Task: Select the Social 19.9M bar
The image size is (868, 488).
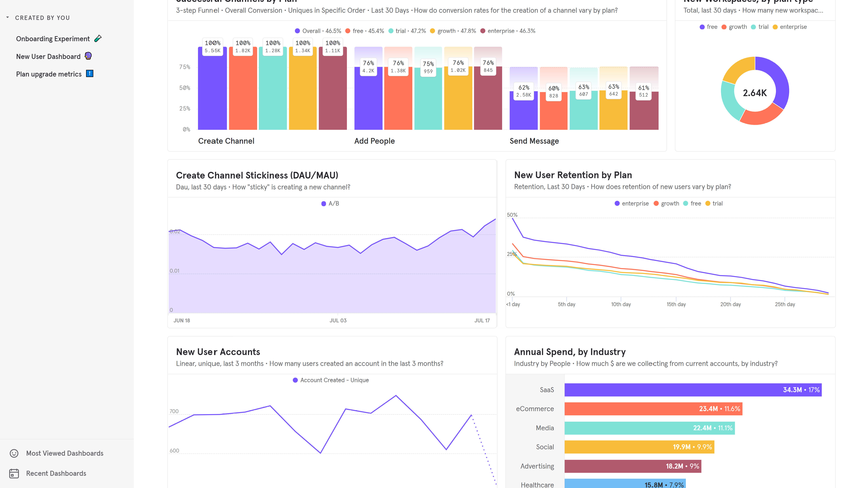Action: [x=640, y=447]
